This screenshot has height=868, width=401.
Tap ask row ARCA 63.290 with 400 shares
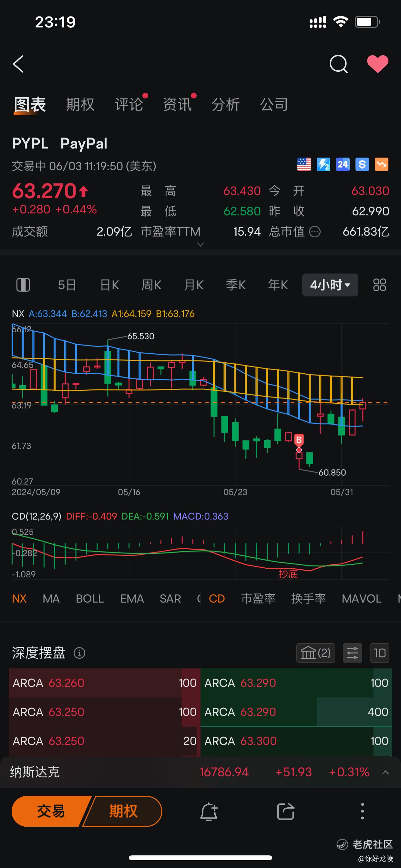point(296,712)
